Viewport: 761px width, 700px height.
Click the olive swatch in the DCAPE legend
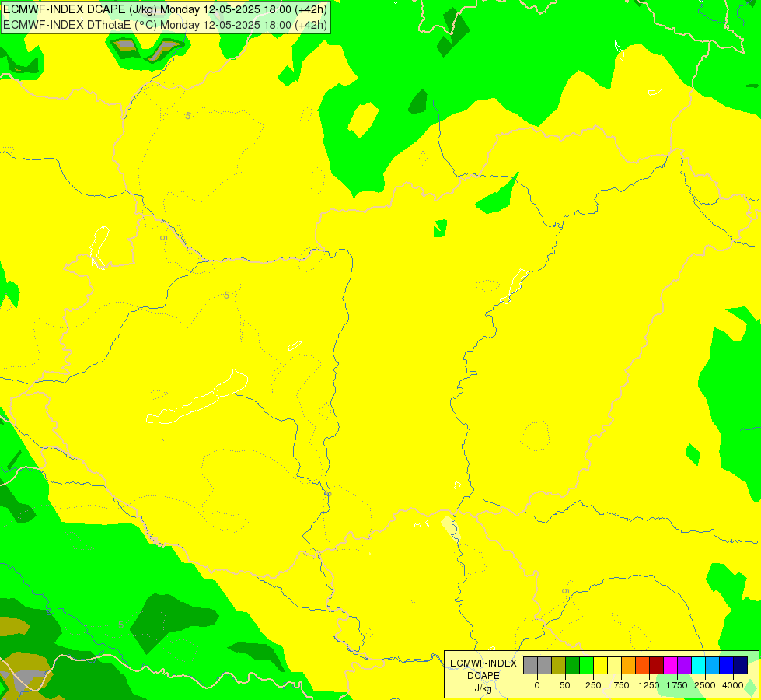coord(559,666)
